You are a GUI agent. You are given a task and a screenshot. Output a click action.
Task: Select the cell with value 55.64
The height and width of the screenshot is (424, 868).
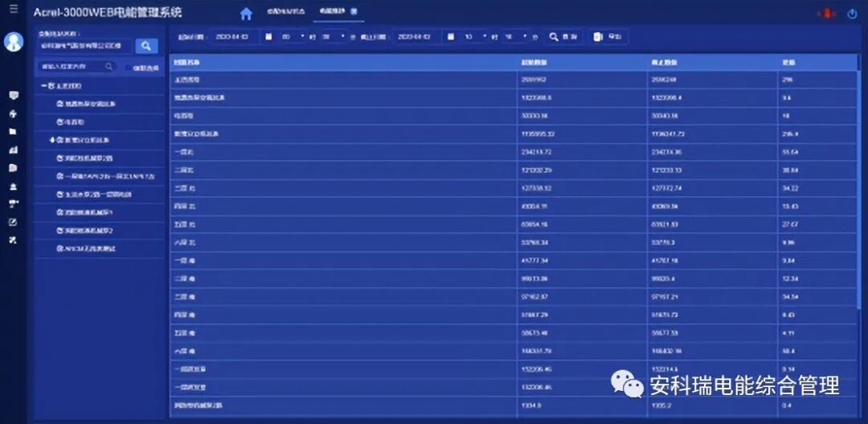(817, 152)
